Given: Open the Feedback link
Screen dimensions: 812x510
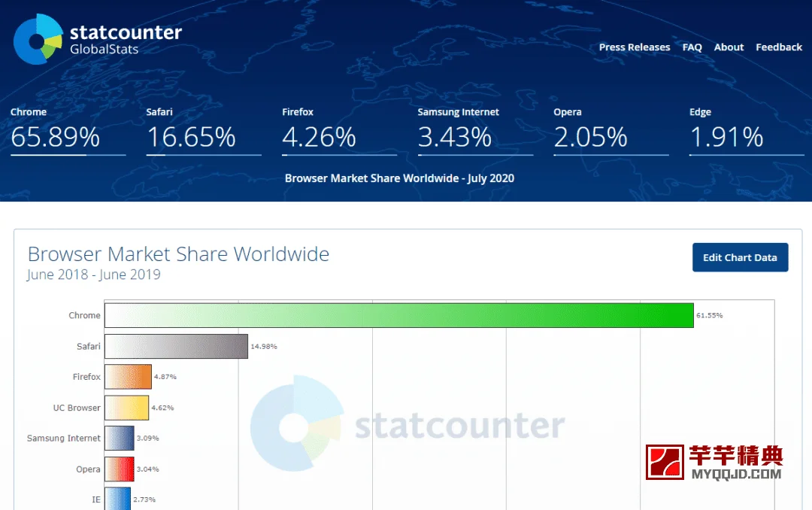Looking at the screenshot, I should coord(779,47).
